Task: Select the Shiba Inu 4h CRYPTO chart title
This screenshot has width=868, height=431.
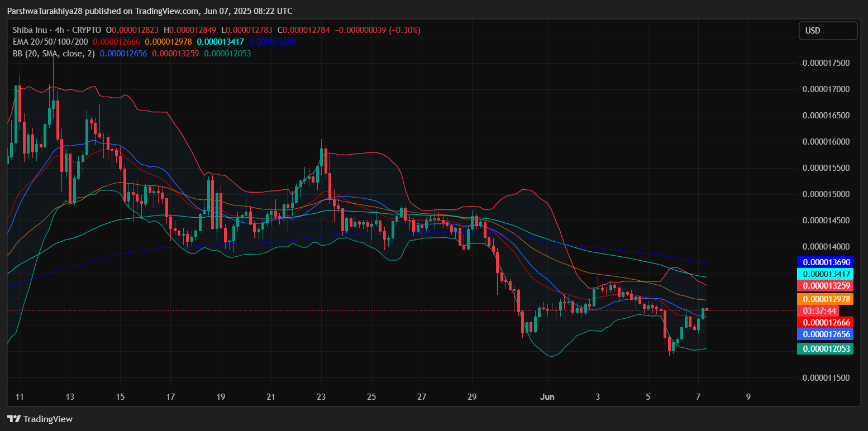Action: pos(57,30)
